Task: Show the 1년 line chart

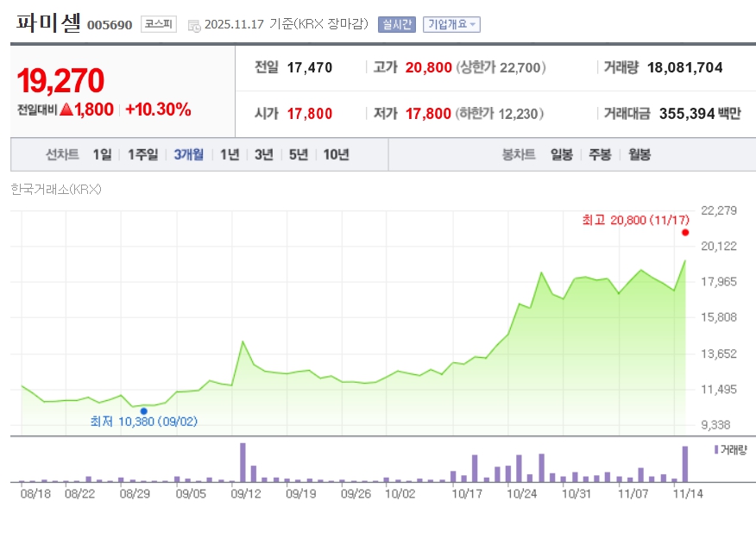Action: [x=230, y=154]
